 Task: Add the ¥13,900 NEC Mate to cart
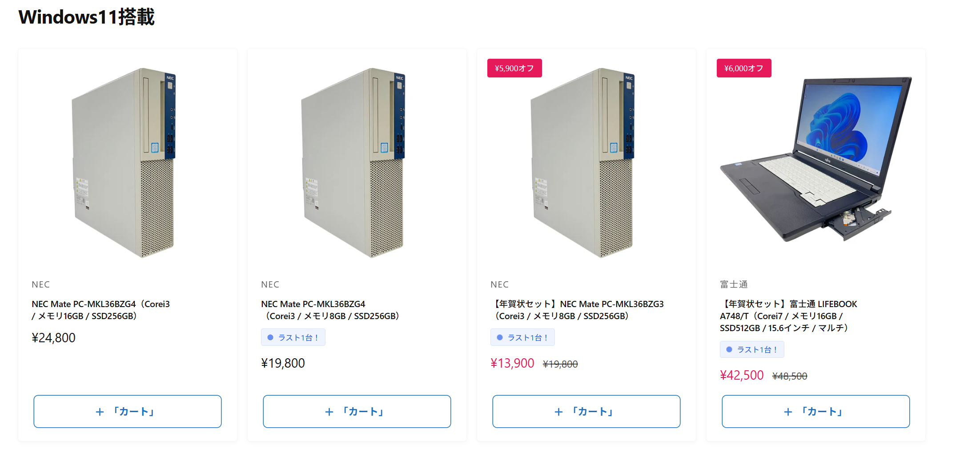click(x=586, y=412)
